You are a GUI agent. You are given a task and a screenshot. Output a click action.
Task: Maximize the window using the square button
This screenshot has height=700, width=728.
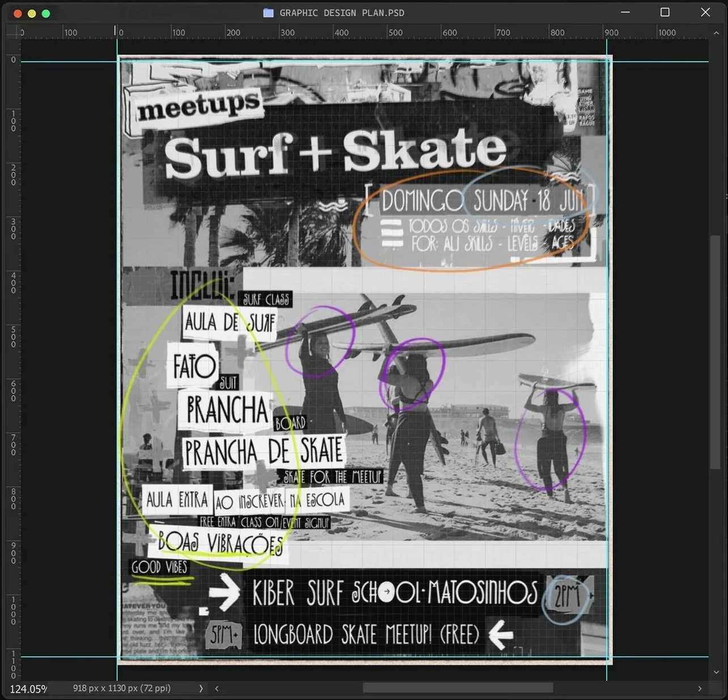pyautogui.click(x=665, y=12)
